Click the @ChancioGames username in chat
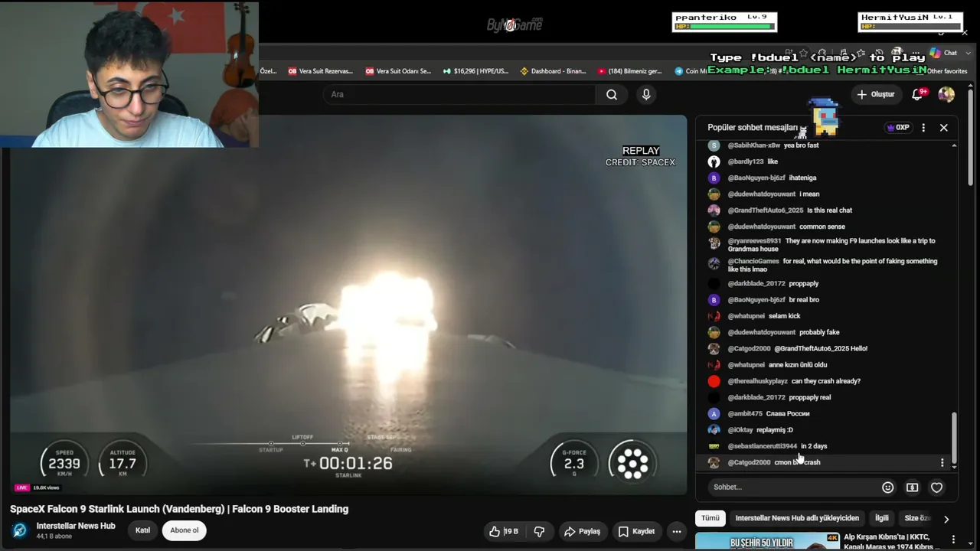980x551 pixels. tap(753, 261)
